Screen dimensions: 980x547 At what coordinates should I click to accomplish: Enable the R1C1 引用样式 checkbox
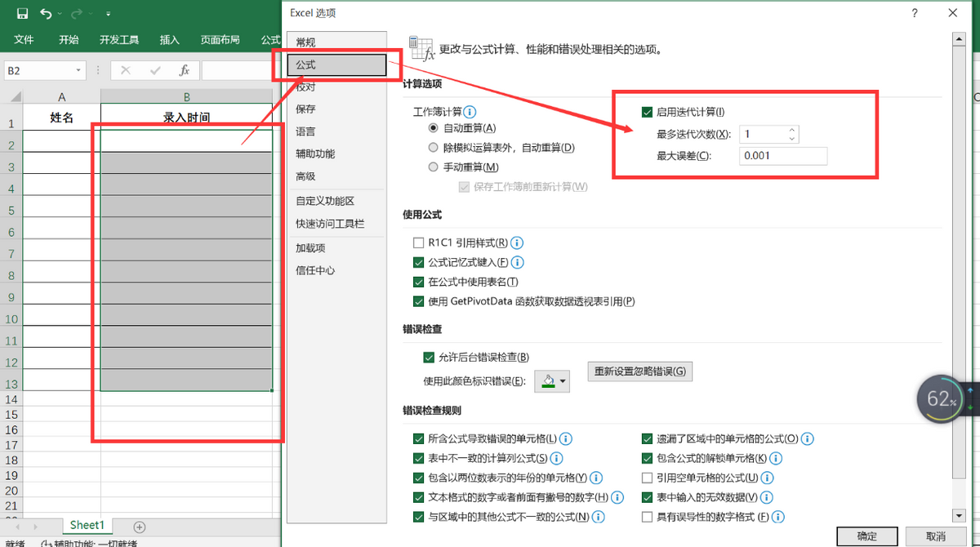pos(419,242)
